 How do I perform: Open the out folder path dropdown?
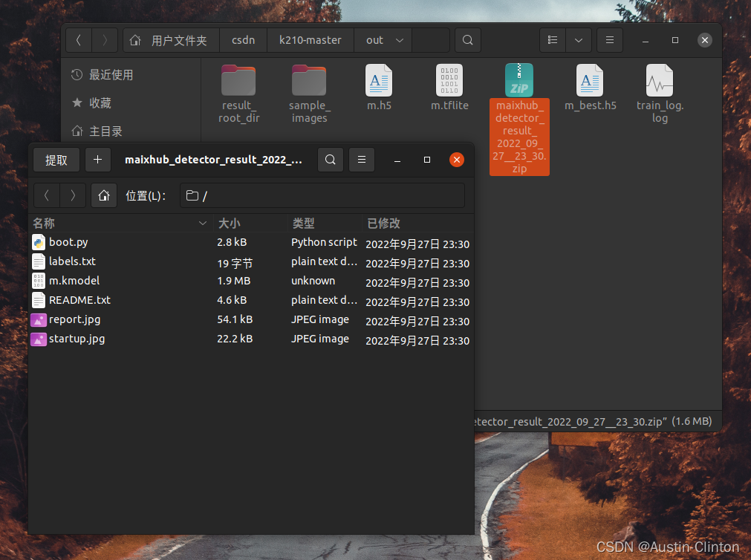(400, 40)
